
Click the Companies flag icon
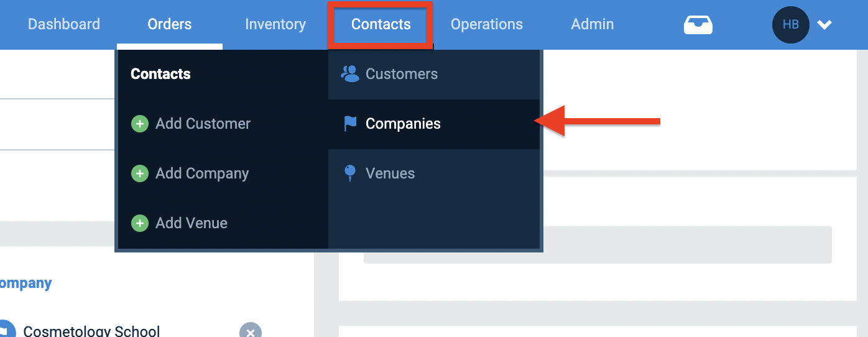pyautogui.click(x=350, y=124)
